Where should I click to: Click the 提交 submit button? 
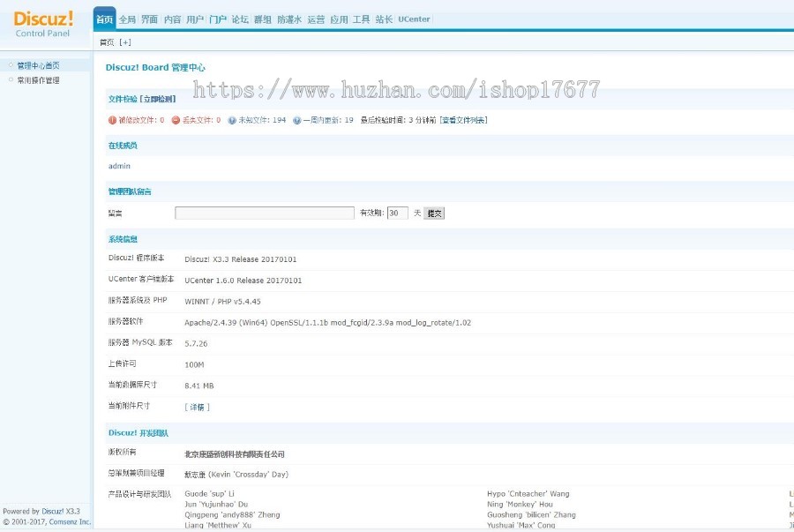434,214
